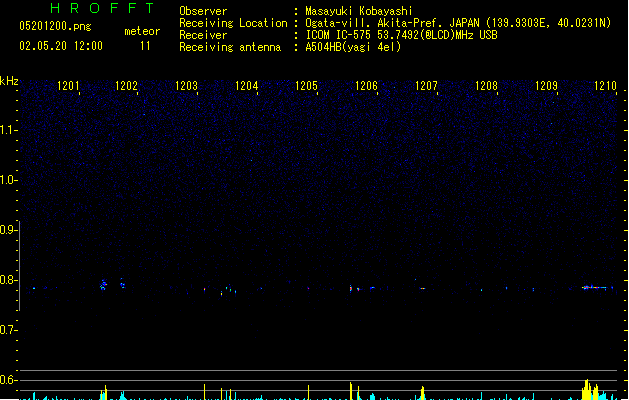Image resolution: width=629 pixels, height=400 pixels.
Task: Select observer name Masayuki Kobayashi
Action: pos(359,11)
